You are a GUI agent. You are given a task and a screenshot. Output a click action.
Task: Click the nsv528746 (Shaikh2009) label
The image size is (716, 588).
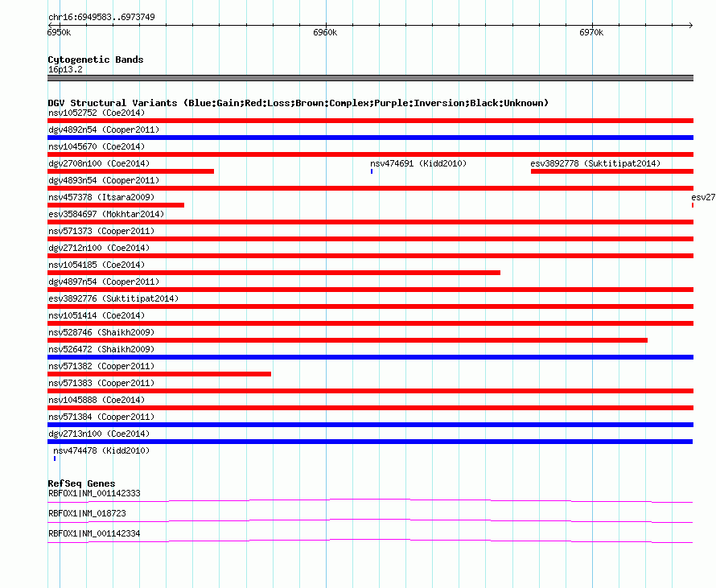pos(101,332)
